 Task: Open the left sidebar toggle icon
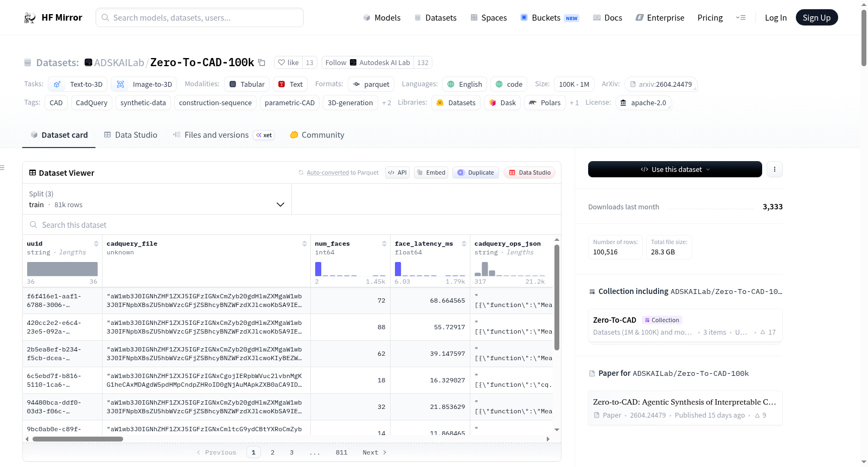[3, 168]
